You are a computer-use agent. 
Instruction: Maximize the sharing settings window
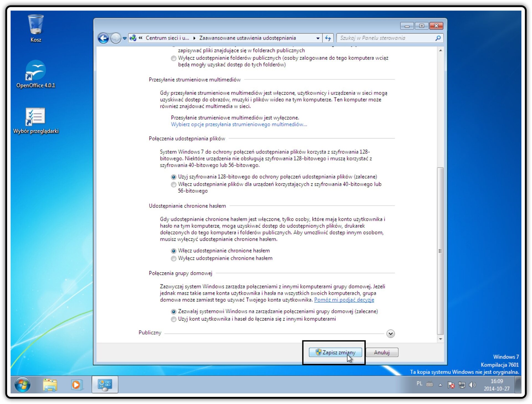coord(421,26)
